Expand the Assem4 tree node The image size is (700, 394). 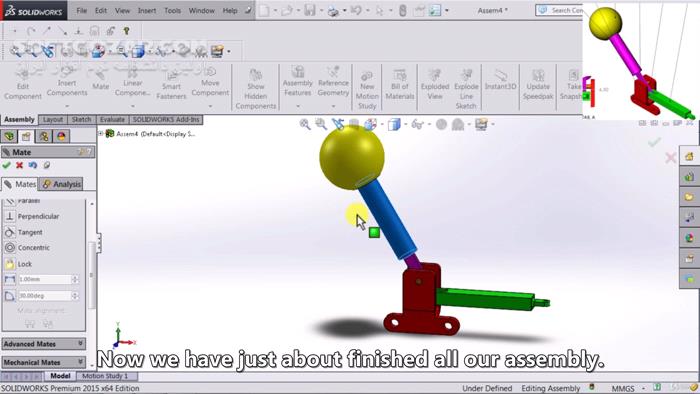click(101, 133)
